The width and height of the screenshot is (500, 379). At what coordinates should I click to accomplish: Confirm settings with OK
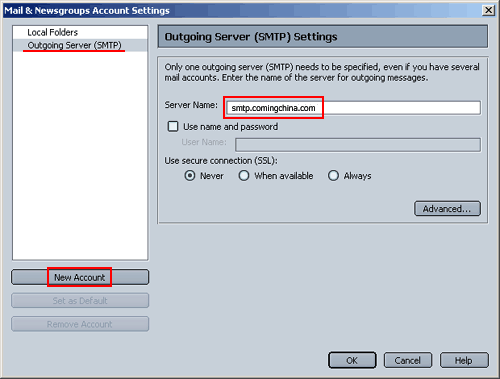[x=352, y=360]
